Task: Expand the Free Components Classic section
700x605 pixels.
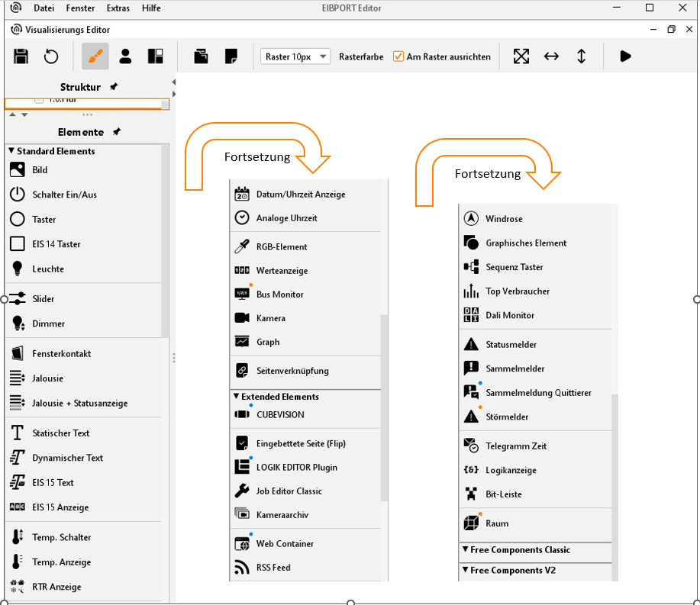Action: (x=465, y=549)
